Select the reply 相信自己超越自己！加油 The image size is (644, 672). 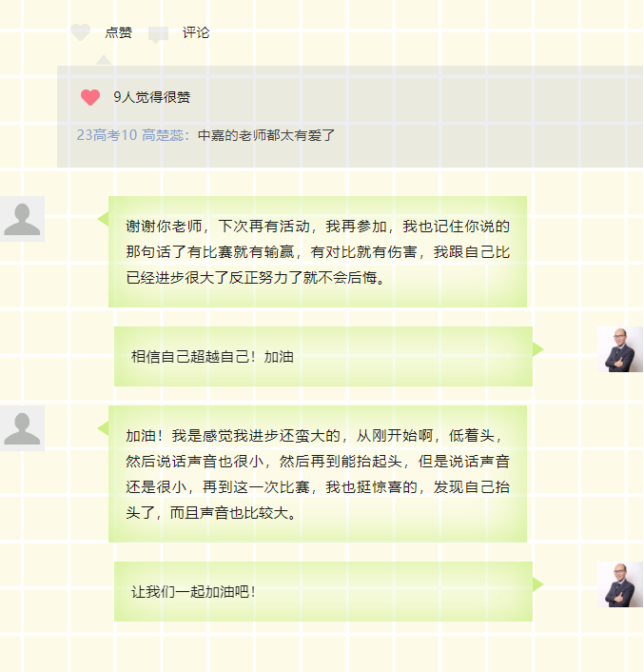[323, 357]
